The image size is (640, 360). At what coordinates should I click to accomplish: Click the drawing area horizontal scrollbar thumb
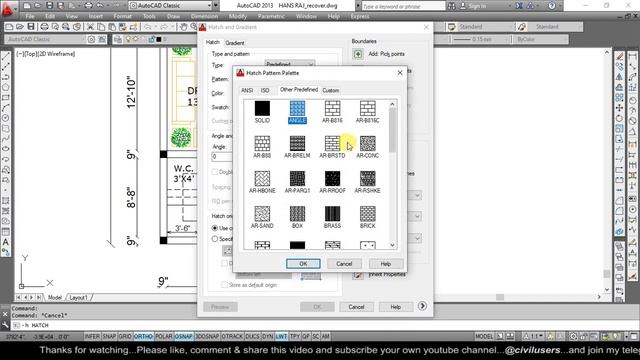click(x=500, y=297)
